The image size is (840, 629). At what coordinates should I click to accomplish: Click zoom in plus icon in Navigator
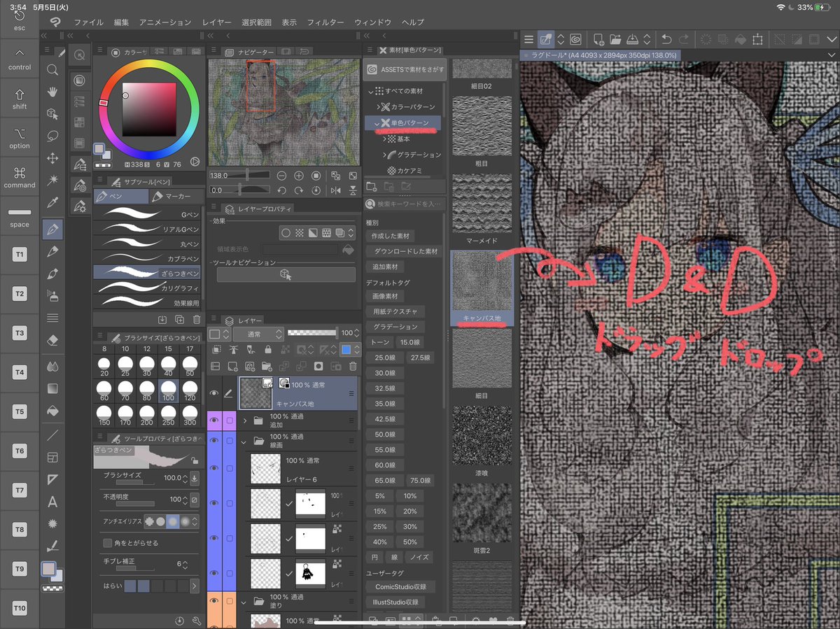coord(299,176)
